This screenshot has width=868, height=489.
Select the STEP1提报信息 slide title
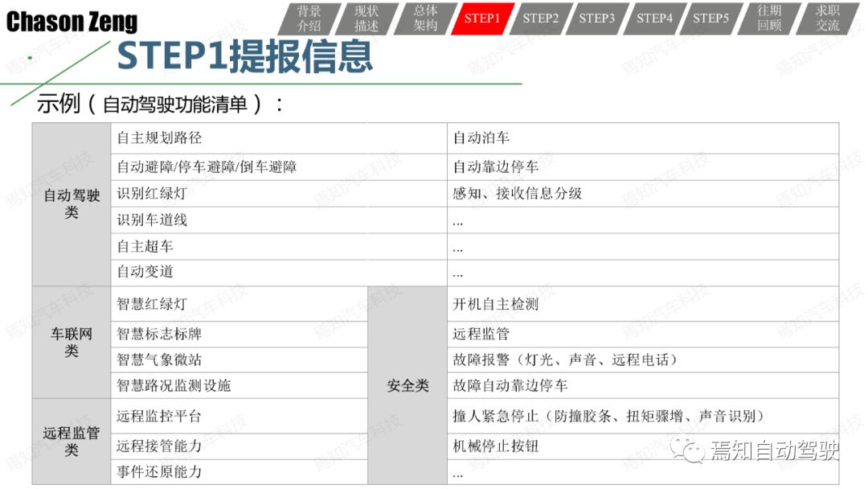point(244,56)
